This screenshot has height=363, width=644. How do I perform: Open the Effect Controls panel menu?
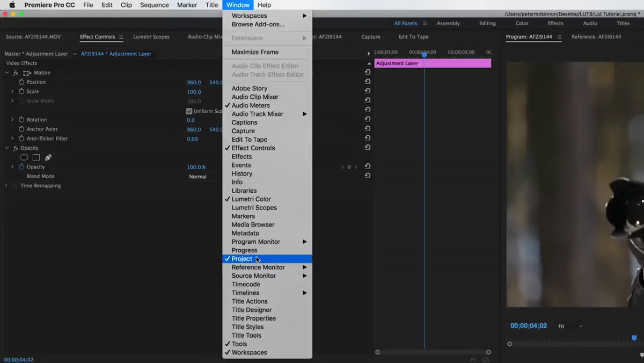121,37
